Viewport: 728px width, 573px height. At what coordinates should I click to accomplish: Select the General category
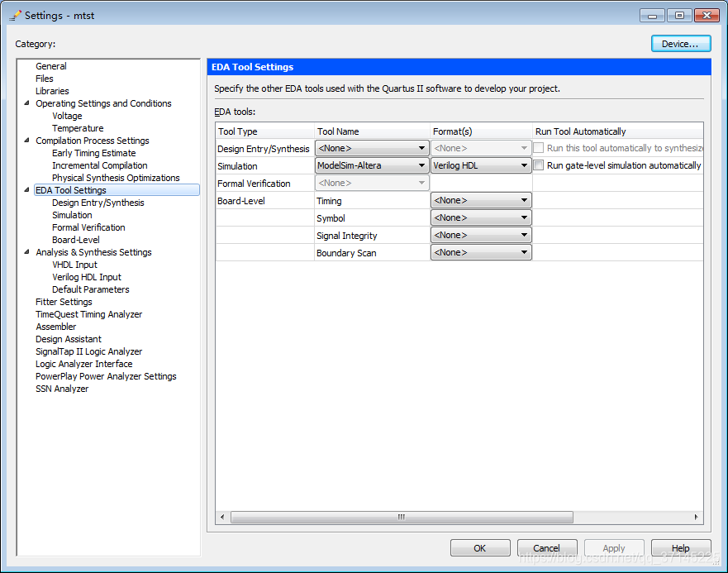tap(51, 66)
